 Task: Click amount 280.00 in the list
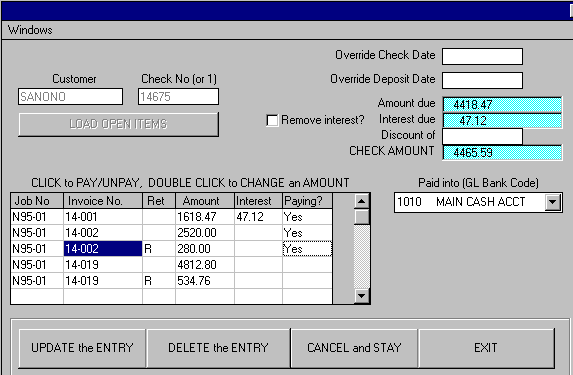[x=205, y=249]
